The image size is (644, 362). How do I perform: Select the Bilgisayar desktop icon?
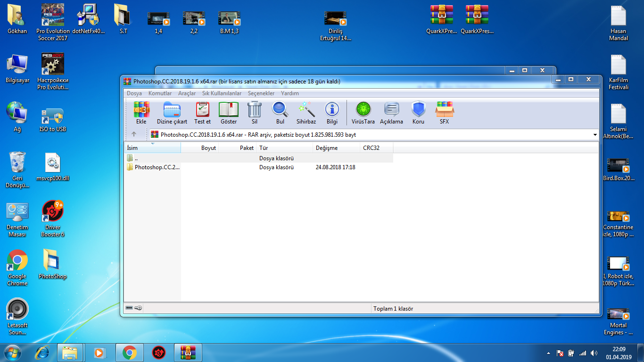point(17,69)
